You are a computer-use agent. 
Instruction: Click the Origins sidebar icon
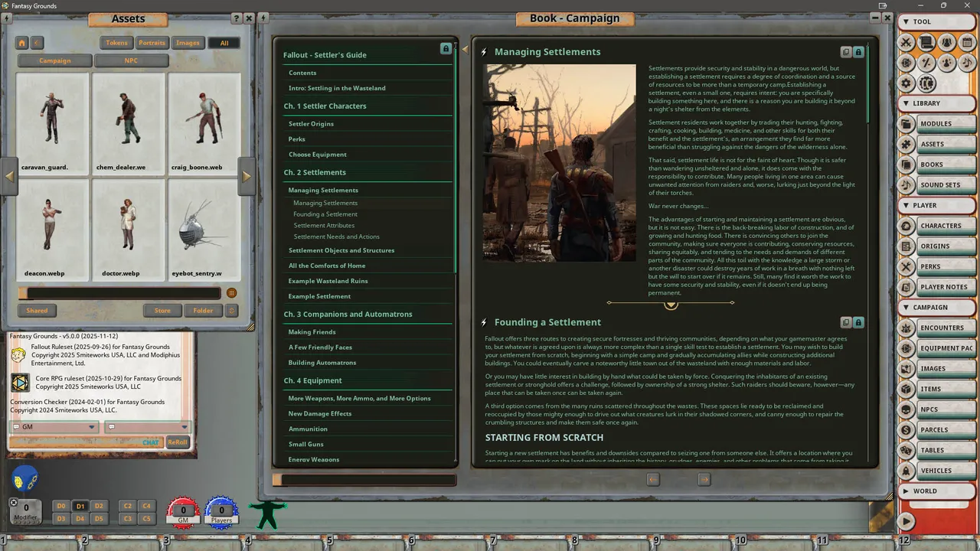906,246
